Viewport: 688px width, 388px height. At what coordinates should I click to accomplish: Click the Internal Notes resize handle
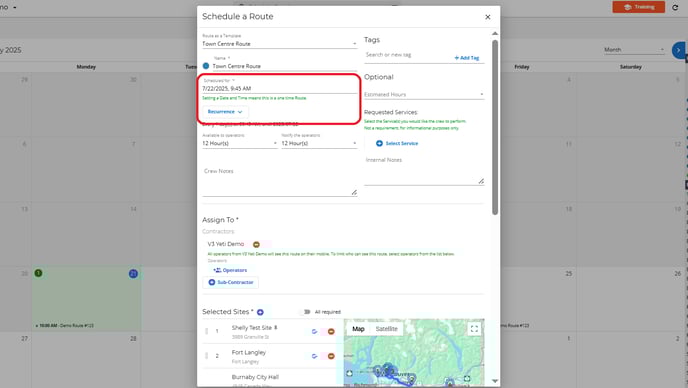481,181
